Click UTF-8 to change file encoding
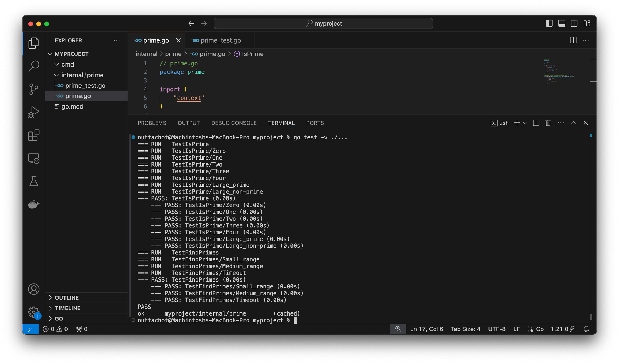619x364 pixels. pos(496,329)
